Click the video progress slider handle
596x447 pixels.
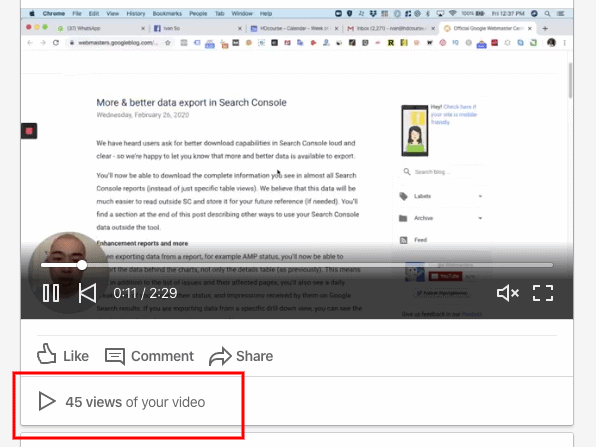pyautogui.click(x=82, y=265)
